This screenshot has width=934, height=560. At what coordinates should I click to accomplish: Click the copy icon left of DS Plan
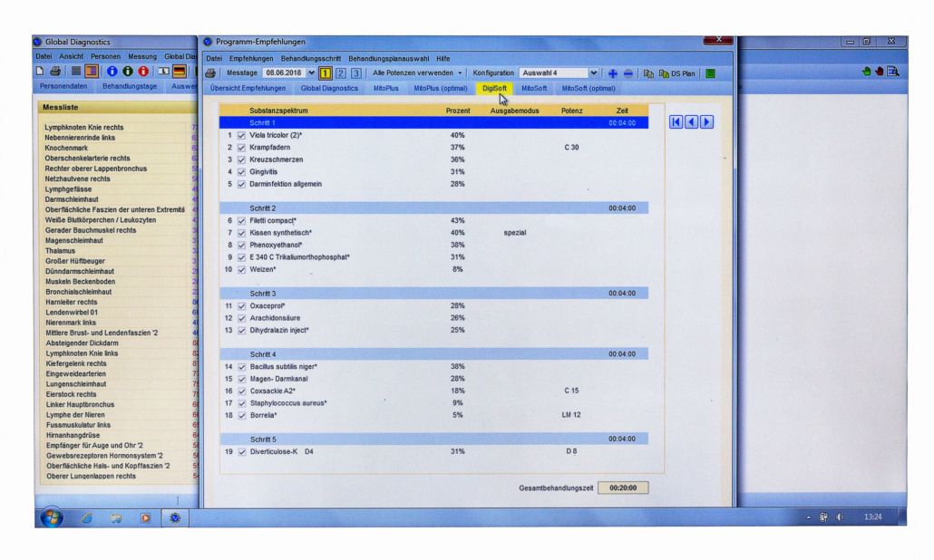pyautogui.click(x=648, y=73)
